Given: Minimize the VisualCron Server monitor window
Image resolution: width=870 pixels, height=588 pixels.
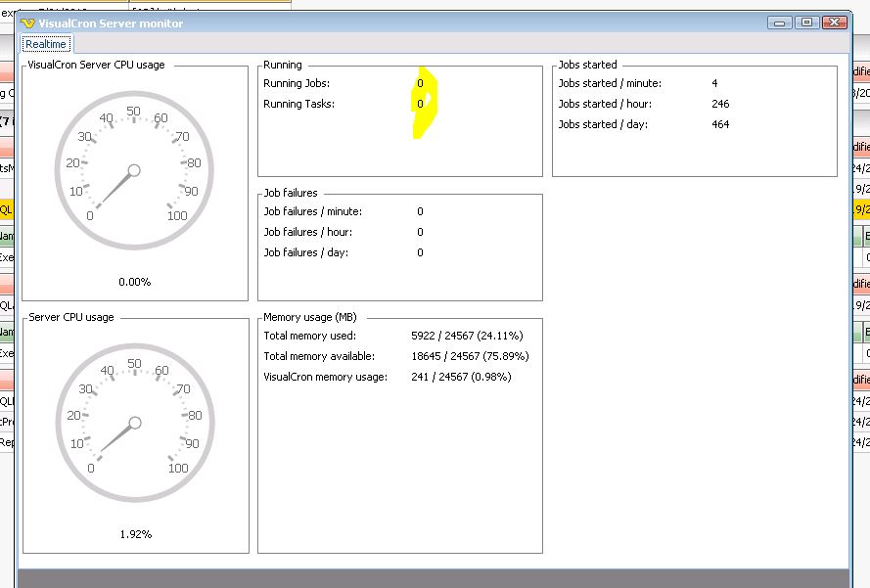Looking at the screenshot, I should tap(780, 23).
